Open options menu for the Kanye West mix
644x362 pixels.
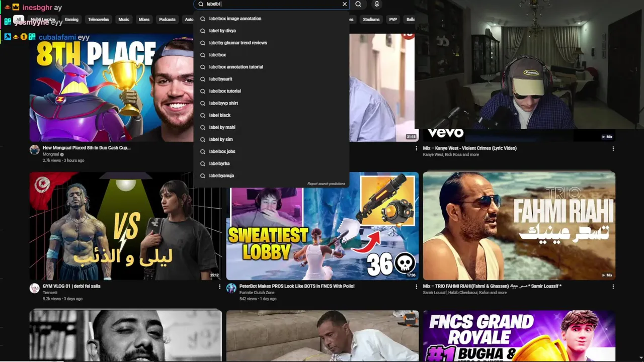pos(613,148)
